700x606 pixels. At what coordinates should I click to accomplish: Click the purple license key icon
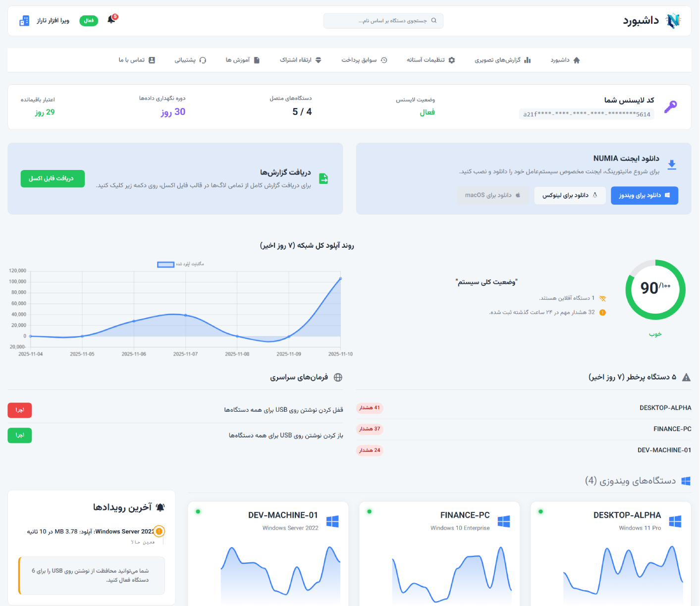[x=670, y=107]
